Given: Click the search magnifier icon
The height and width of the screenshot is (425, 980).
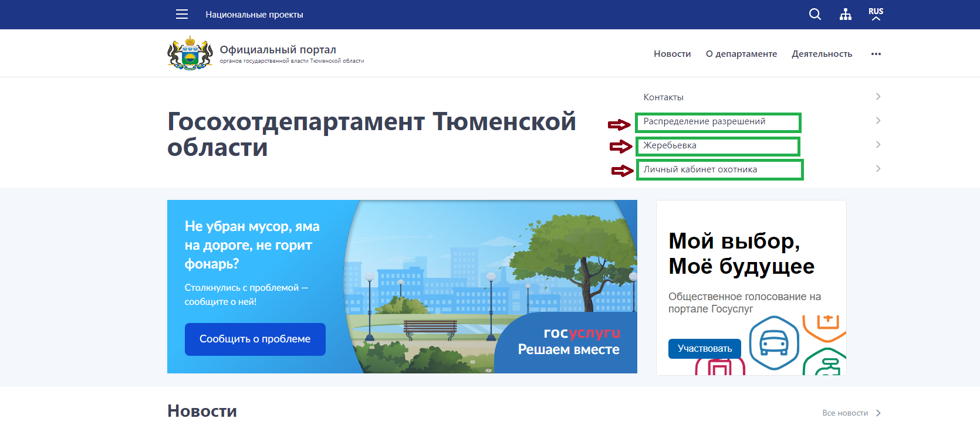Looking at the screenshot, I should 815,14.
